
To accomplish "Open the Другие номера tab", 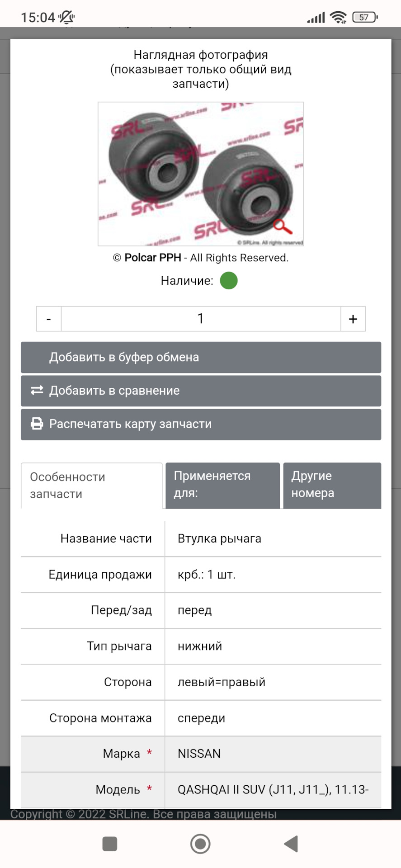I will click(332, 485).
